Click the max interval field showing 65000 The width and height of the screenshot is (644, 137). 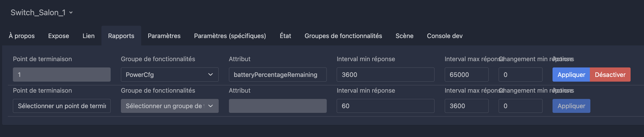click(x=467, y=75)
